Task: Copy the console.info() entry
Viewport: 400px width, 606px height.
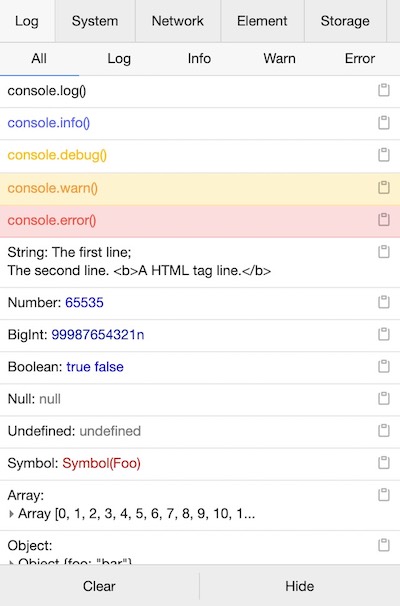Action: [x=383, y=123]
